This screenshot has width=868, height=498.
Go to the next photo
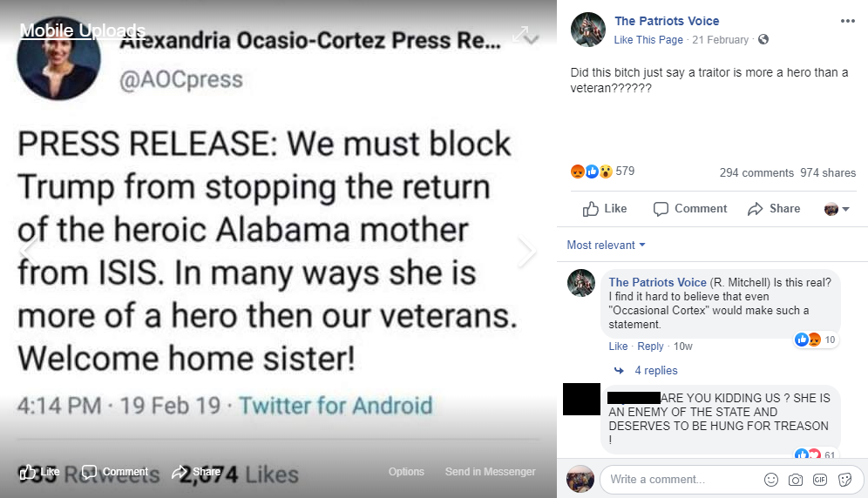point(526,252)
